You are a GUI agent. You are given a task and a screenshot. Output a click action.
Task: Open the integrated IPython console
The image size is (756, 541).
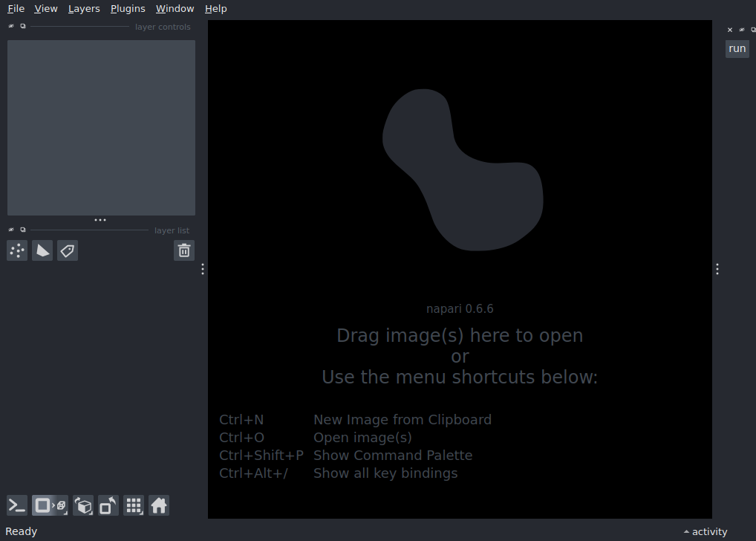click(x=16, y=505)
